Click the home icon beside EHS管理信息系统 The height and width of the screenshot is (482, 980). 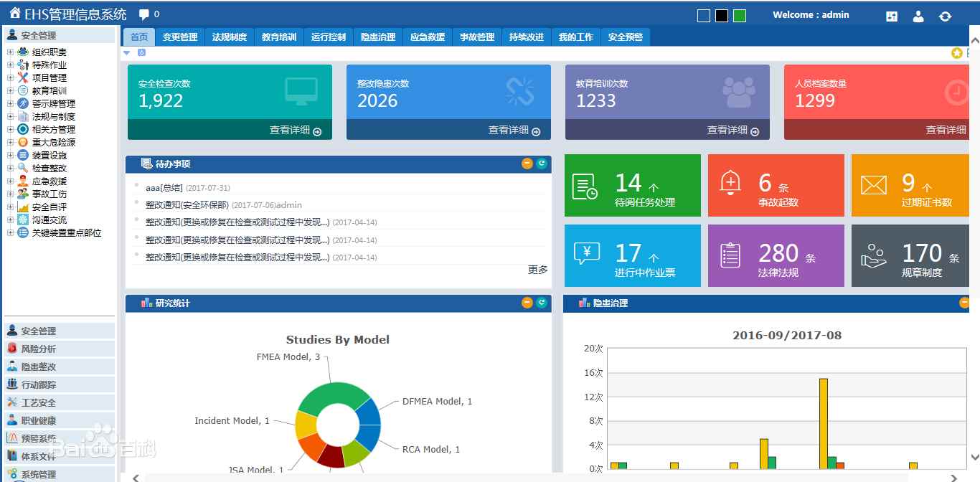[14, 14]
